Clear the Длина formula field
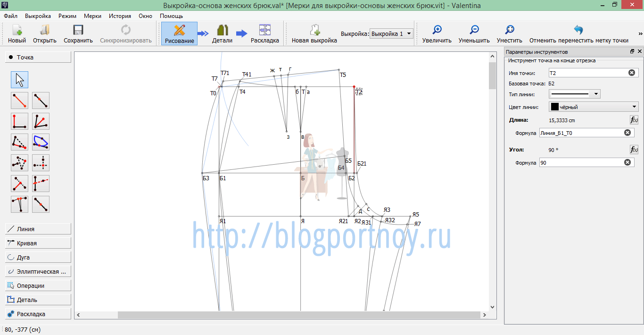 [x=627, y=133]
